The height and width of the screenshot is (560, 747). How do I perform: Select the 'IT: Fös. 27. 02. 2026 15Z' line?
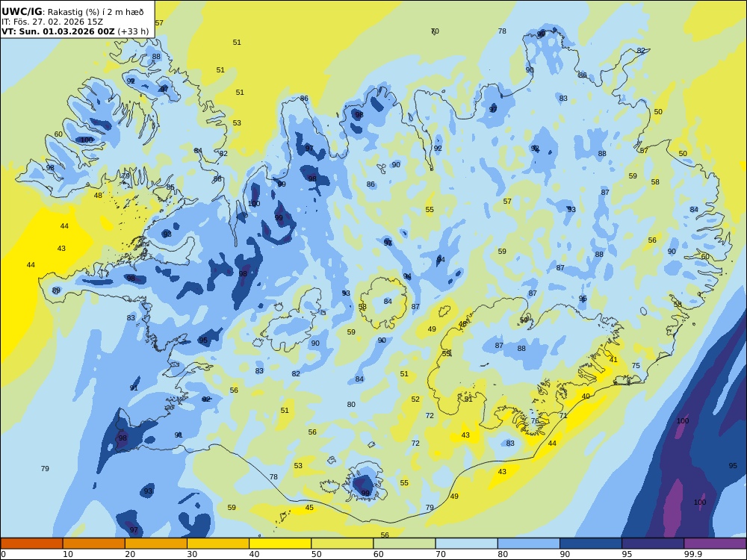pos(52,22)
